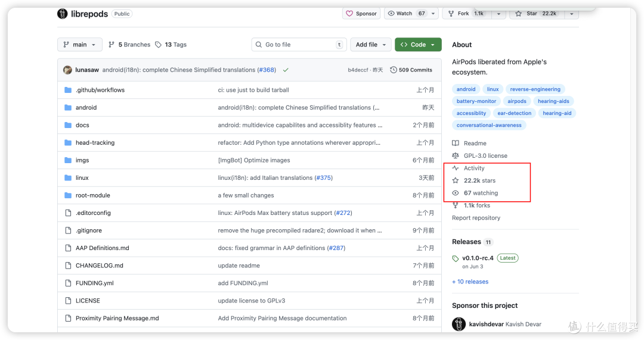Screen dimensions: 644x340
Task: Open the .github/workflows folder
Action: tap(100, 91)
